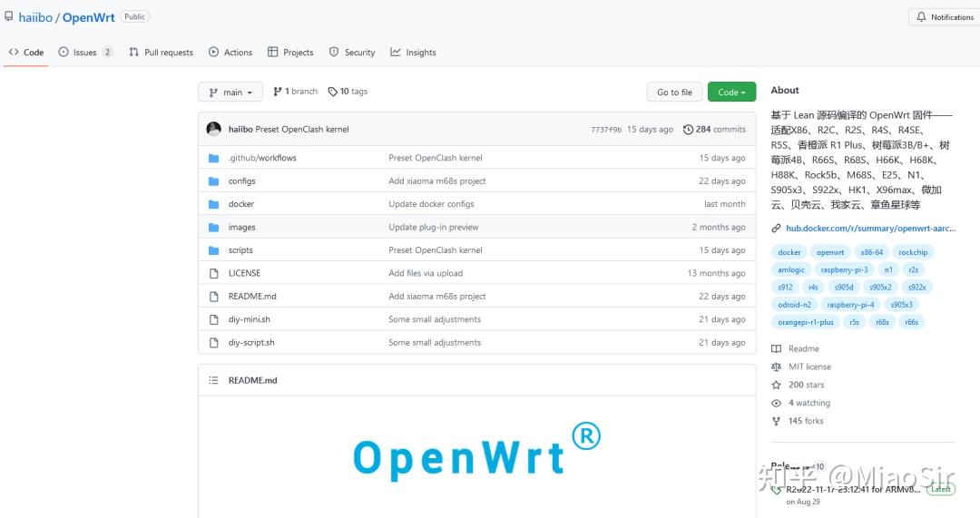Open the OpenWrt repository name link
This screenshot has width=980, height=518.
[x=88, y=17]
